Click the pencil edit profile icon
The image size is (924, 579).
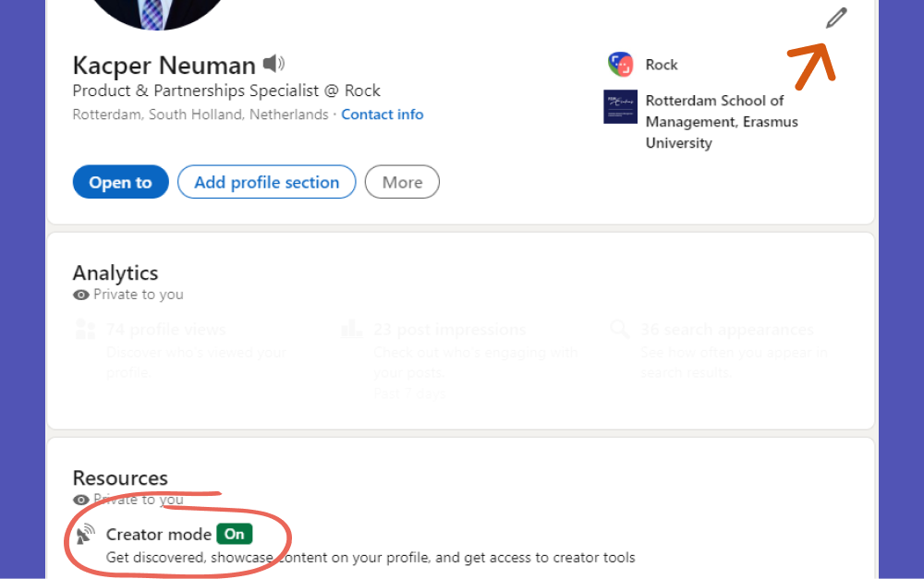(x=836, y=18)
